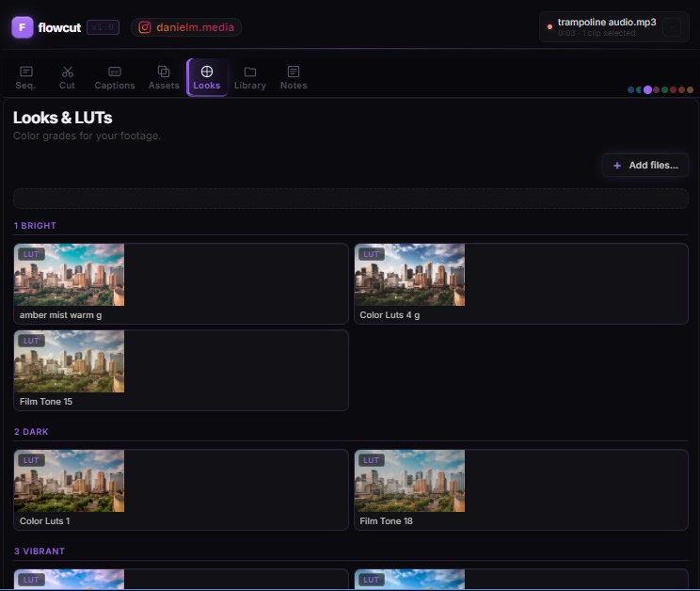Viewport: 700px width, 591px height.
Task: Click the 2 DARK section heading
Action: pyautogui.click(x=31, y=432)
